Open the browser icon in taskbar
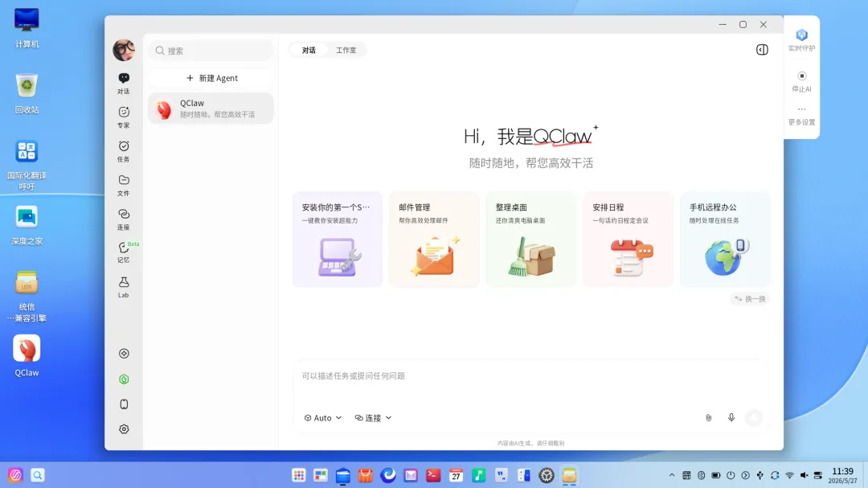The height and width of the screenshot is (488, 868). pos(388,475)
